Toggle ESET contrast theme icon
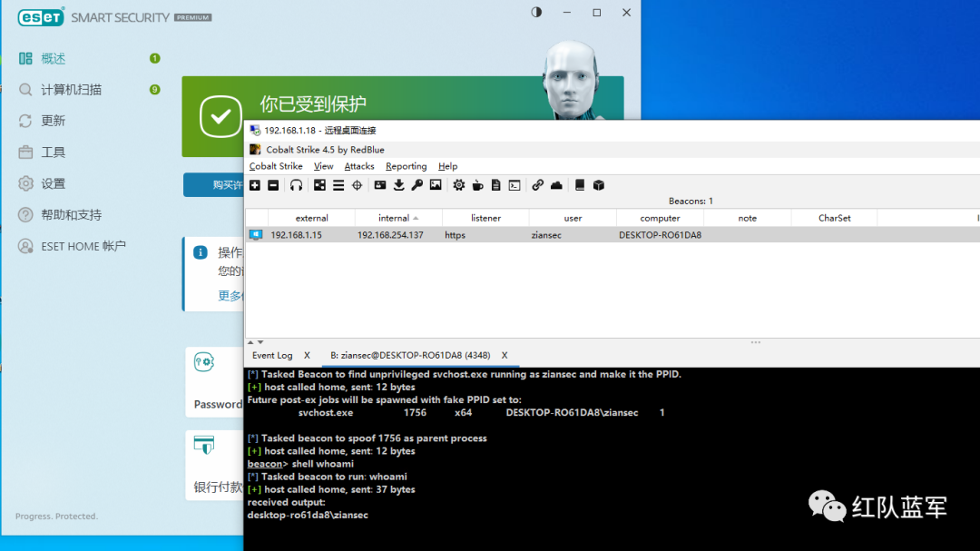 536,12
